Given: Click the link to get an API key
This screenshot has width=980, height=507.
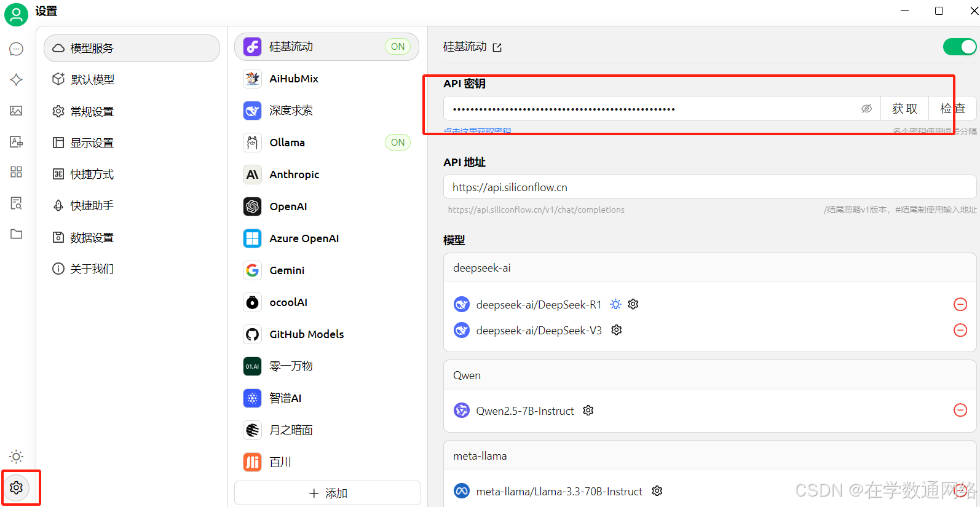Looking at the screenshot, I should 477,131.
